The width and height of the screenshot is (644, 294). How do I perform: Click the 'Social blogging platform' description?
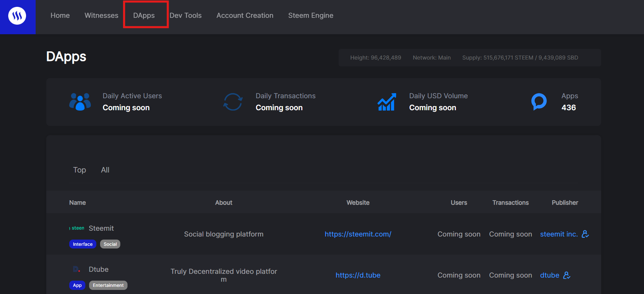[224, 234]
